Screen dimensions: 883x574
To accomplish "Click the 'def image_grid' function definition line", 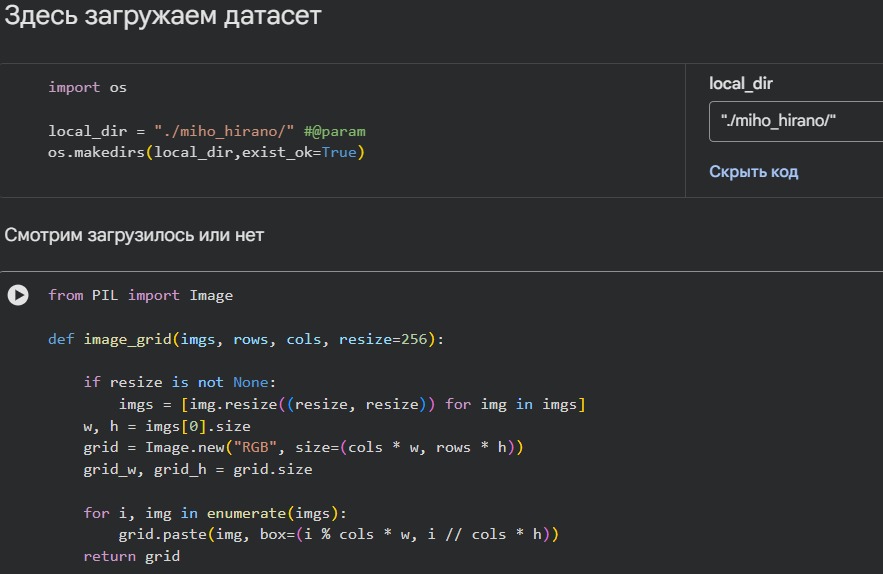I will [246, 339].
